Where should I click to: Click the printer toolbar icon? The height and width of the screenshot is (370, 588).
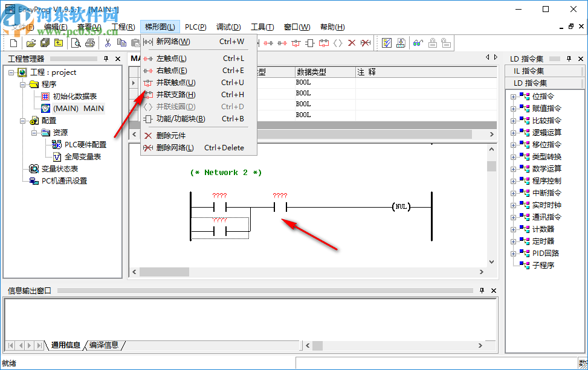tap(90, 43)
